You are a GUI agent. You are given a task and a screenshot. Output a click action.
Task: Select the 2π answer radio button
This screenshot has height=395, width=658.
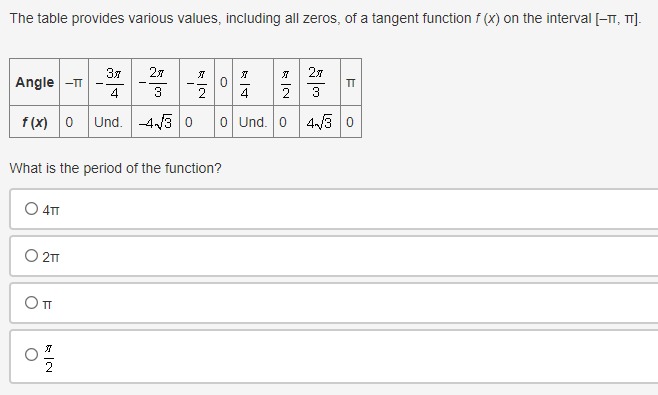31,256
